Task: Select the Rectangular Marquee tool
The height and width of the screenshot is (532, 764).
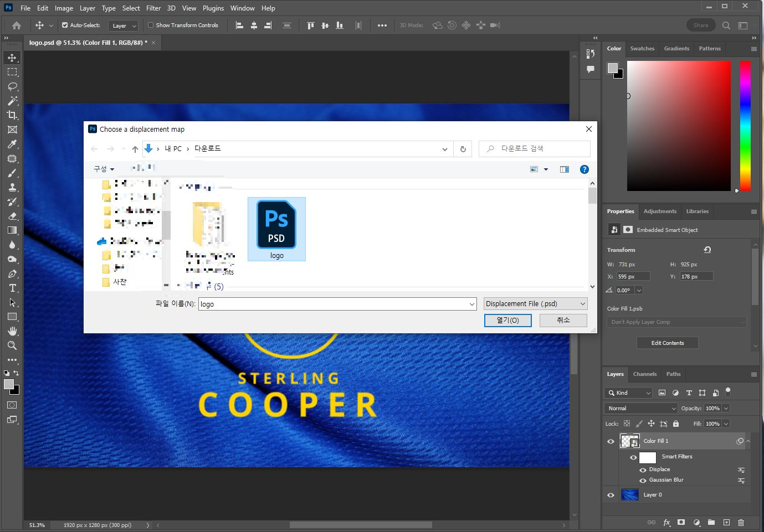Action: coord(12,72)
